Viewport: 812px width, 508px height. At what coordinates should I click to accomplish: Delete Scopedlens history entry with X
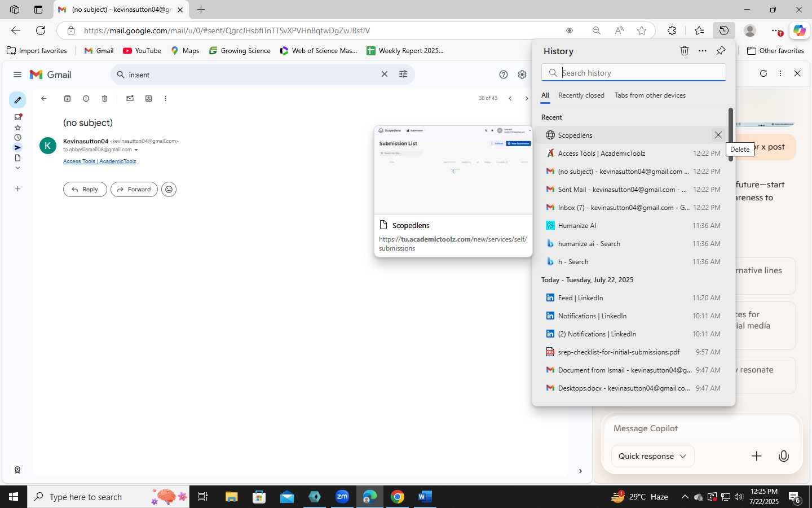click(x=718, y=135)
